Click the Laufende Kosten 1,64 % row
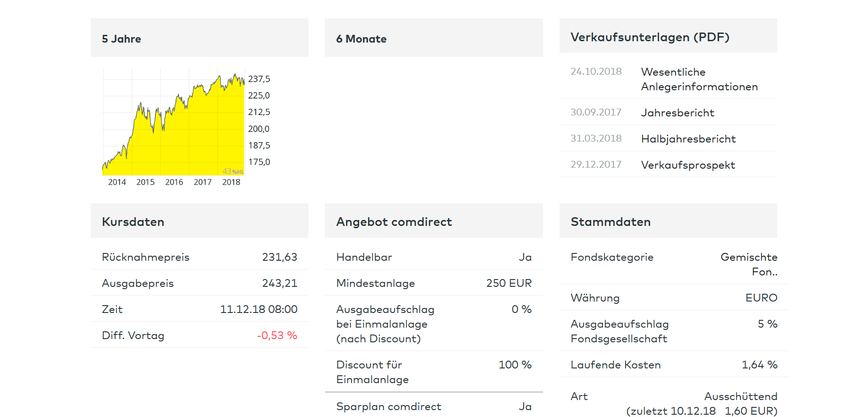868x417 pixels. 674,364
